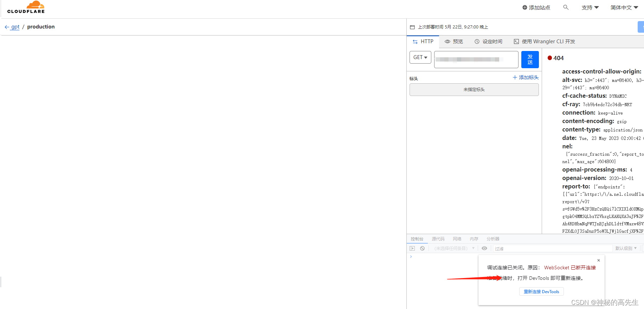The width and height of the screenshot is (644, 309).
Task: Click the openai-processing-ms header
Action: point(597,170)
